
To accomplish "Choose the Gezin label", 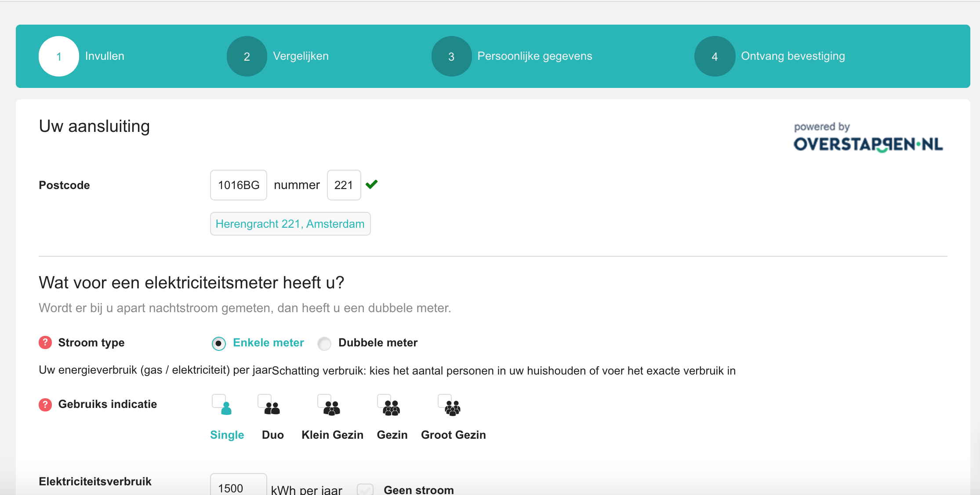I will tap(392, 435).
